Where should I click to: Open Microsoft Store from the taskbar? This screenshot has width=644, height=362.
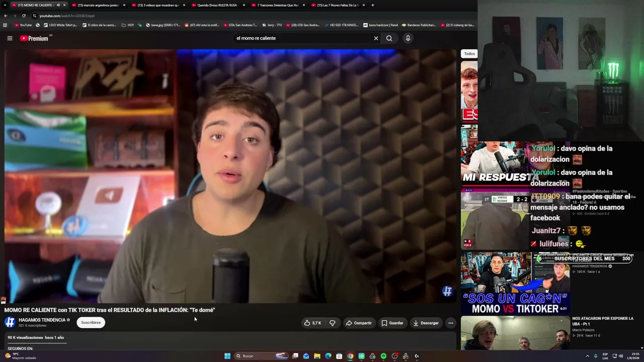[339, 356]
